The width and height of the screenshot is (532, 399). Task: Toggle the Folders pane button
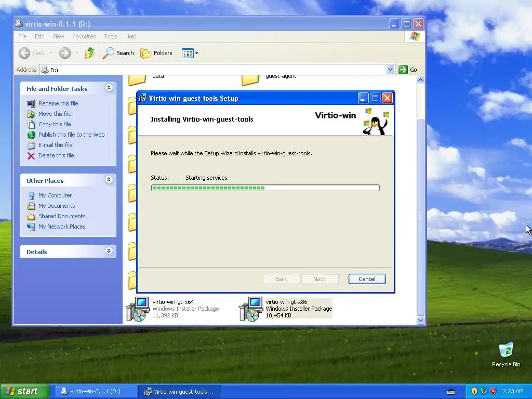pyautogui.click(x=156, y=53)
